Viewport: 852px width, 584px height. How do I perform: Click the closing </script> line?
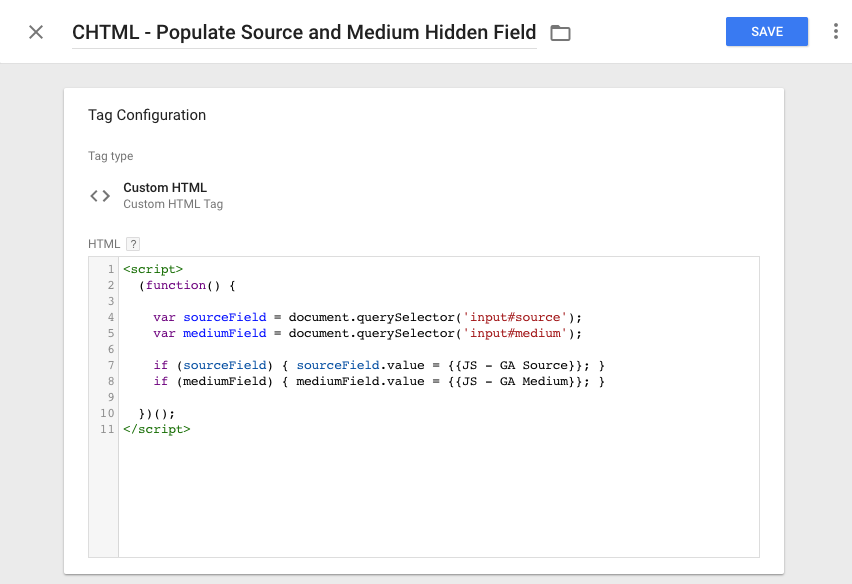pyautogui.click(x=157, y=429)
